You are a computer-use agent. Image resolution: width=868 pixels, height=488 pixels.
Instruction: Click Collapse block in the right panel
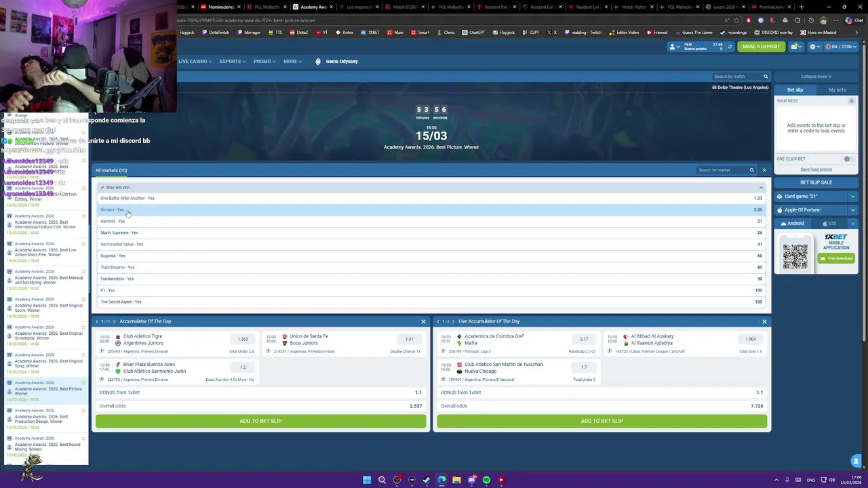pos(816,77)
